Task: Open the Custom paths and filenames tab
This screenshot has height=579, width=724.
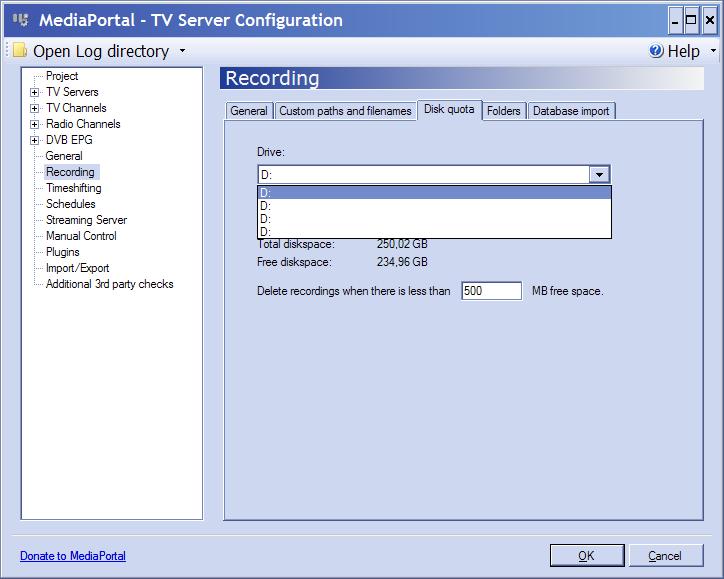Action: point(345,111)
